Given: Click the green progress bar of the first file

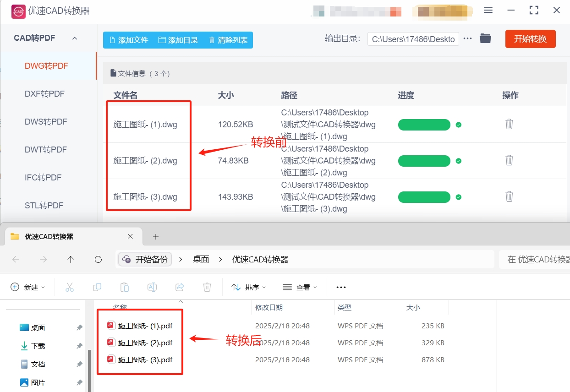Looking at the screenshot, I should click(x=424, y=125).
